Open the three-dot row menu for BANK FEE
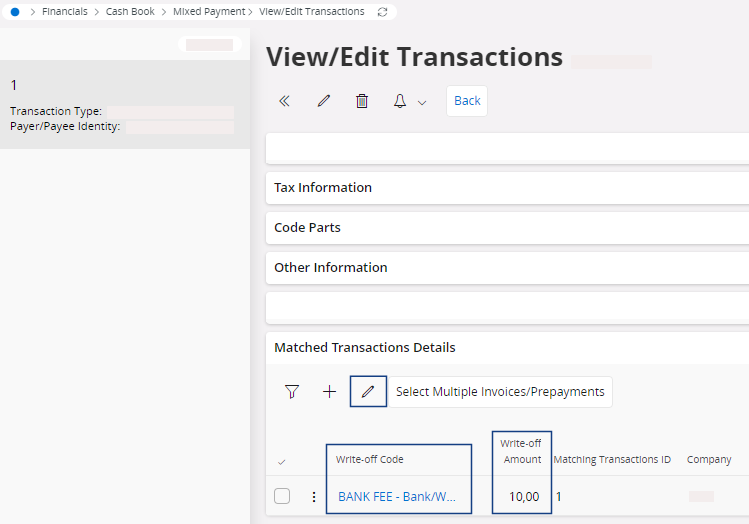 click(313, 496)
